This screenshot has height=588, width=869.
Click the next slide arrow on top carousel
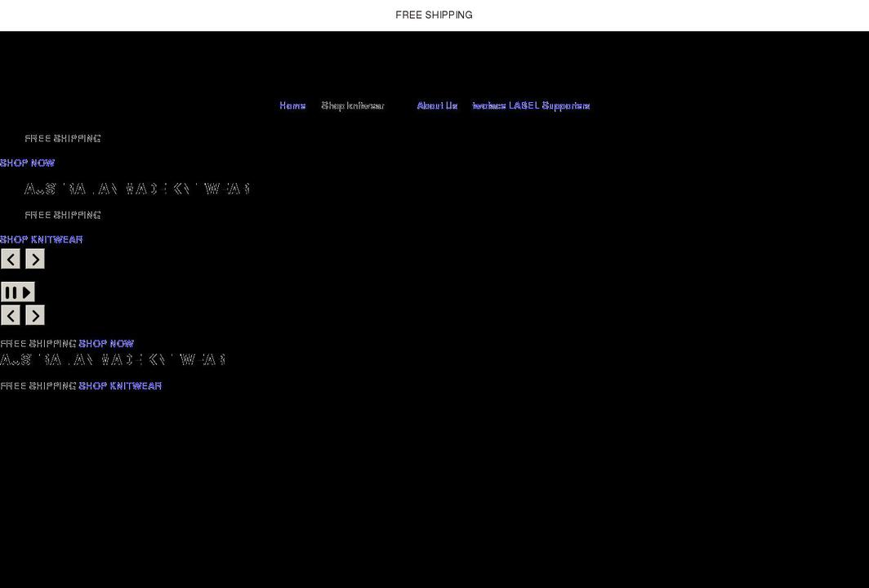[x=34, y=258]
